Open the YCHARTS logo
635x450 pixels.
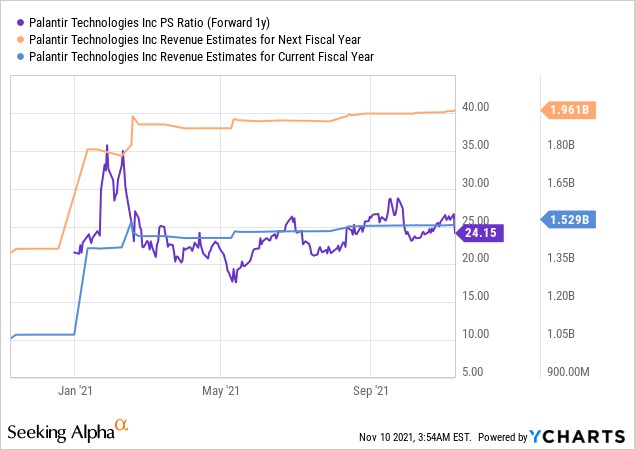pos(577,437)
